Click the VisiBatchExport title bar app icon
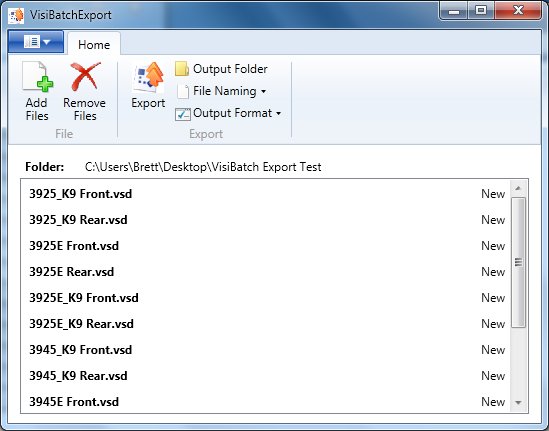This screenshot has height=431, width=549. pos(16,15)
